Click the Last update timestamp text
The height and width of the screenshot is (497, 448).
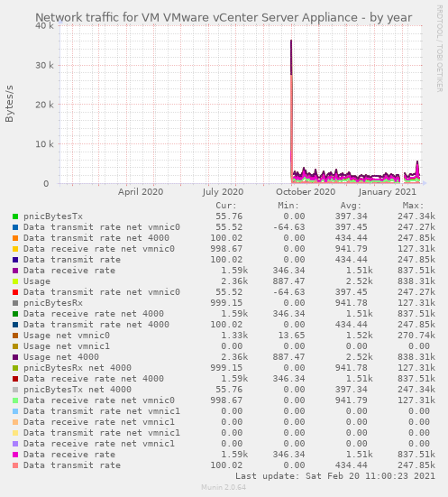(335, 476)
